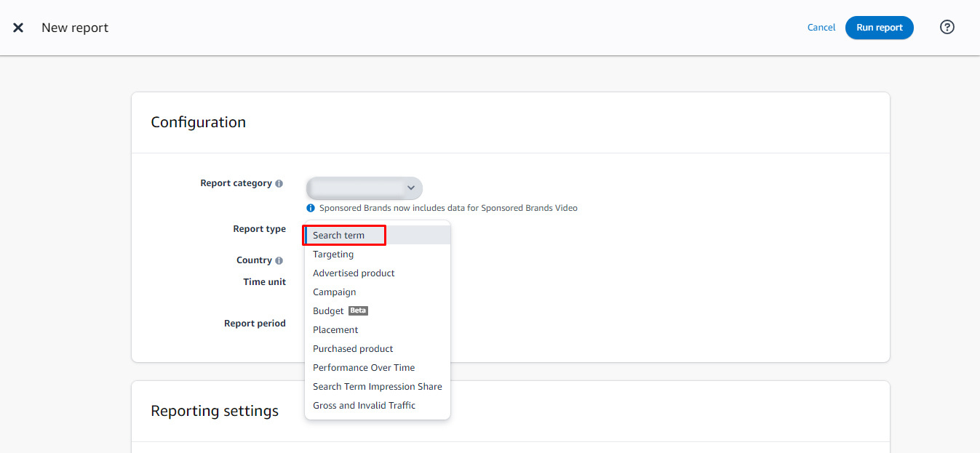Choose Campaign from the report type list
The image size is (980, 453).
coord(334,292)
